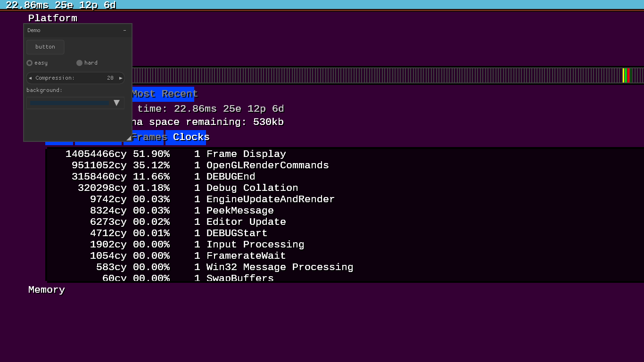Expand the Platform section

coord(52,18)
